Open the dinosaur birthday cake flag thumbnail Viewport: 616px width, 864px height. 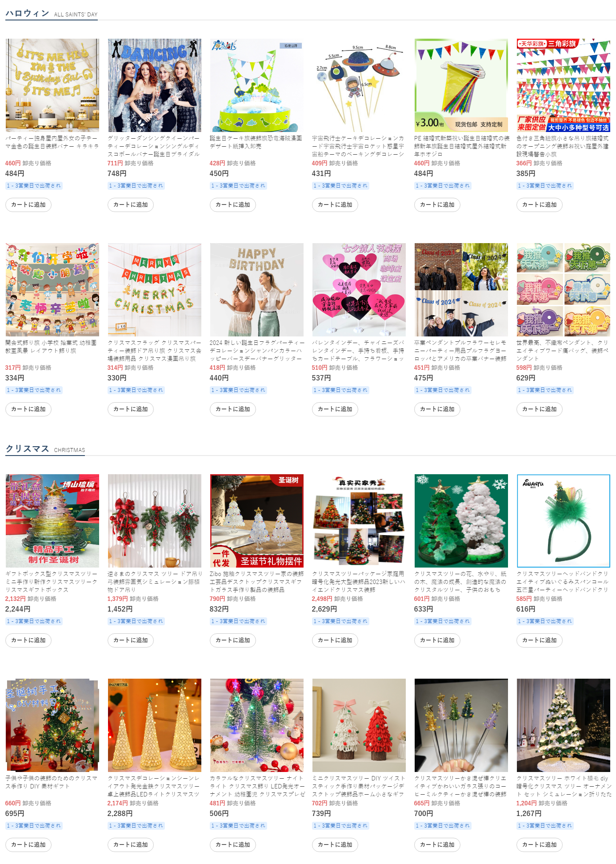[x=257, y=85]
